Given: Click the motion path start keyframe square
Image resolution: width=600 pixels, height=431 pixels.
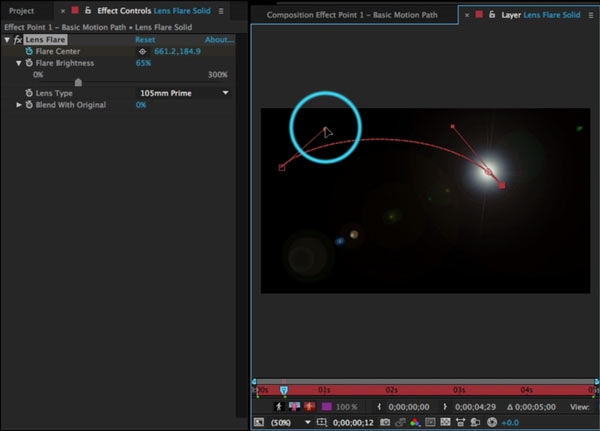Looking at the screenshot, I should click(x=282, y=167).
